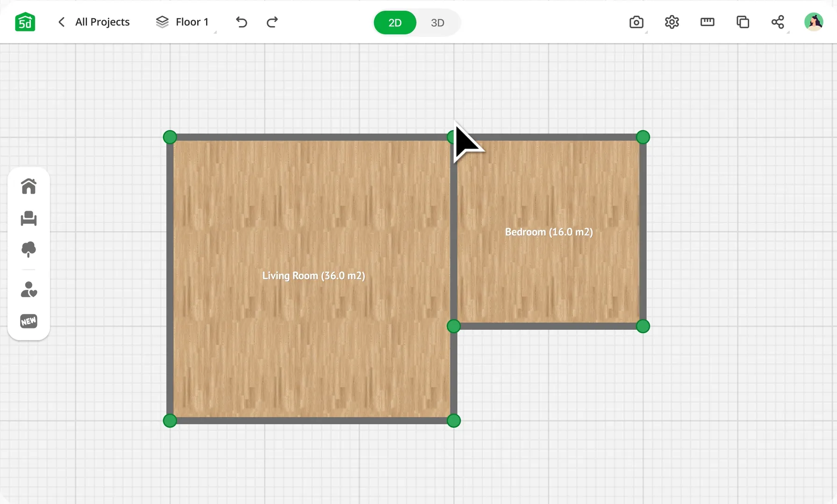Switch to 3D view mode
837x504 pixels.
coord(437,22)
